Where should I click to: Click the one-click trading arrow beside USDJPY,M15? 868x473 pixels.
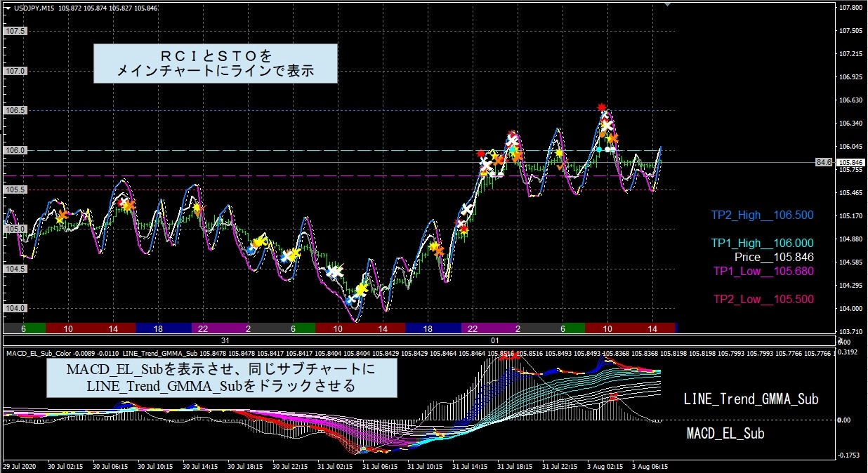(x=8, y=8)
